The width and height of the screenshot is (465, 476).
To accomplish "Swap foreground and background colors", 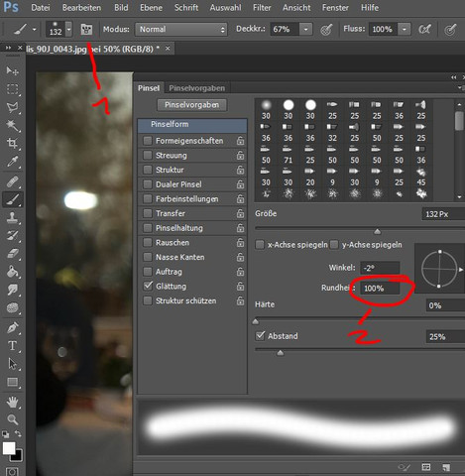I will [18, 433].
